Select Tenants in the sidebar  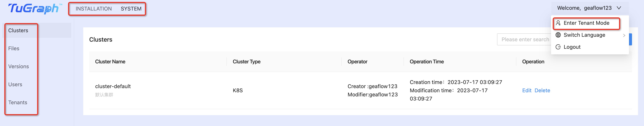coord(17,102)
